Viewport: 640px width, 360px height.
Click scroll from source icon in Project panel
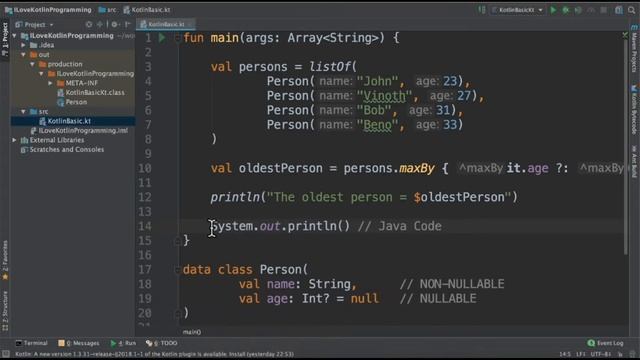pyautogui.click(x=89, y=24)
